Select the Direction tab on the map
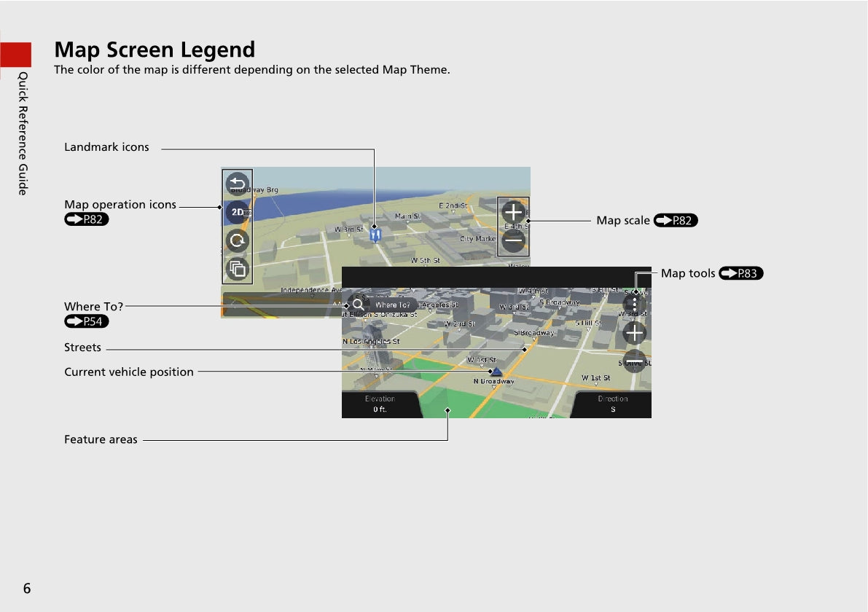This screenshot has height=612, width=868. coord(612,404)
